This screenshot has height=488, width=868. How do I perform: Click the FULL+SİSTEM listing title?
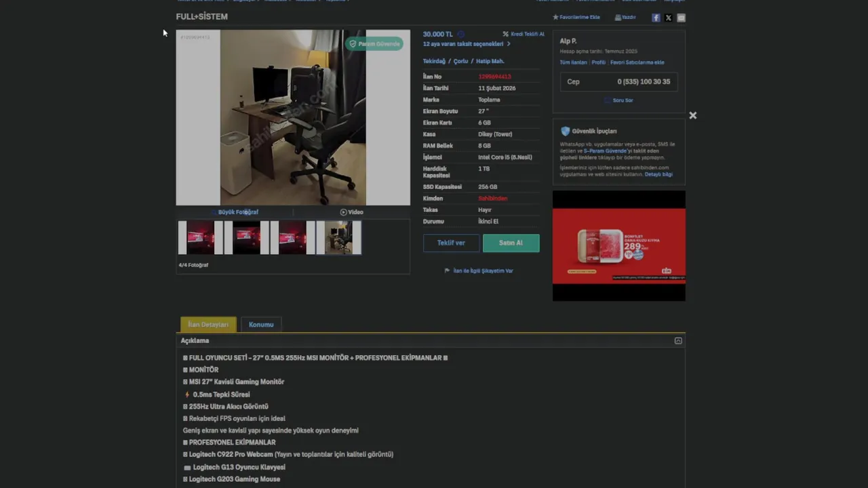pyautogui.click(x=202, y=16)
